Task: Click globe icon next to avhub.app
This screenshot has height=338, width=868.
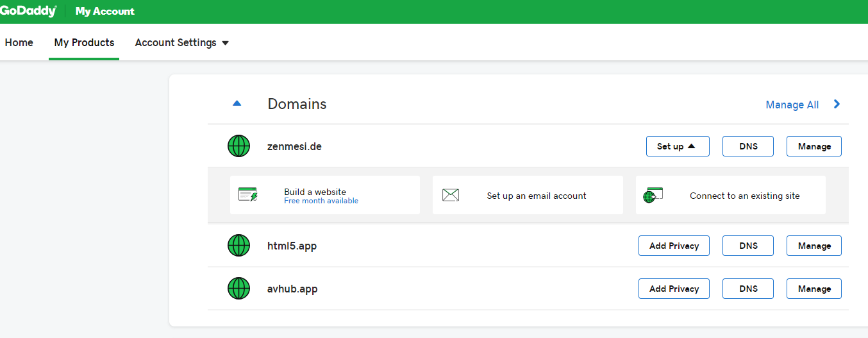Action: coord(239,289)
